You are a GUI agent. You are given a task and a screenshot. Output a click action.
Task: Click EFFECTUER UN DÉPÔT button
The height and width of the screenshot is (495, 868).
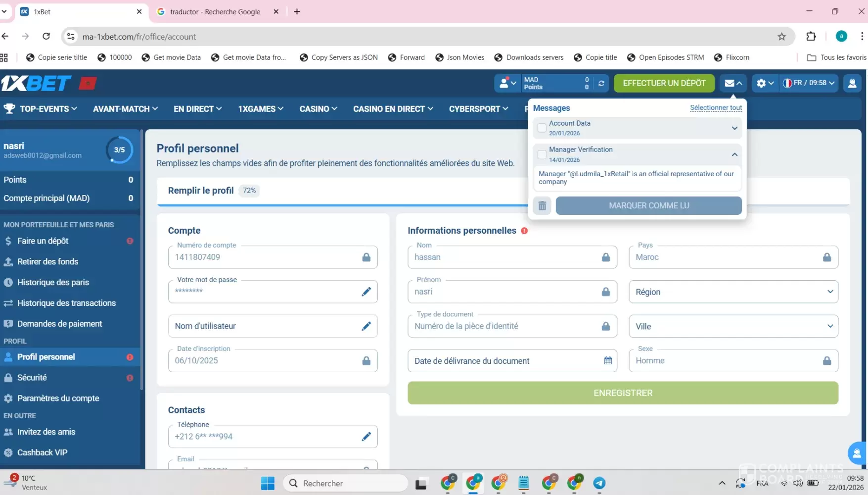(x=664, y=83)
